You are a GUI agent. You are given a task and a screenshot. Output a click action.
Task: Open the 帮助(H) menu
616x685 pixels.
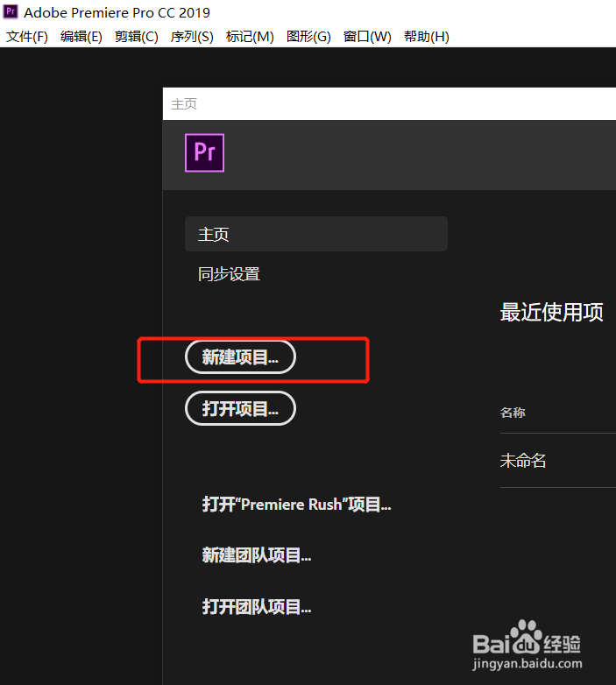click(427, 37)
